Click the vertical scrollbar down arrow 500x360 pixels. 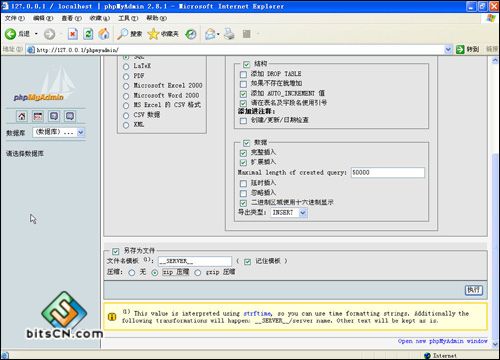click(x=495, y=345)
